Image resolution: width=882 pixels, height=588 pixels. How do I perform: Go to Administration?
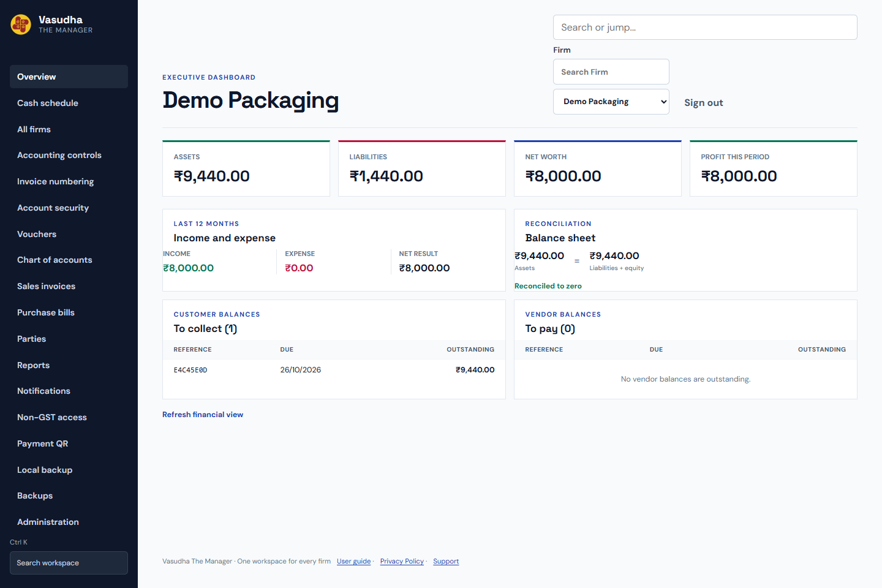click(x=69, y=522)
